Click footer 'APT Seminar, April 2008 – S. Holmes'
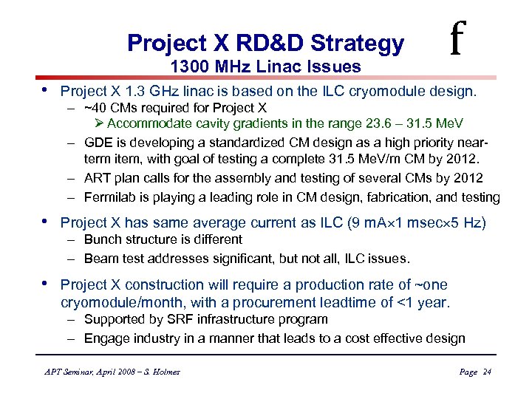This screenshot has height=399, width=532. click(x=112, y=372)
